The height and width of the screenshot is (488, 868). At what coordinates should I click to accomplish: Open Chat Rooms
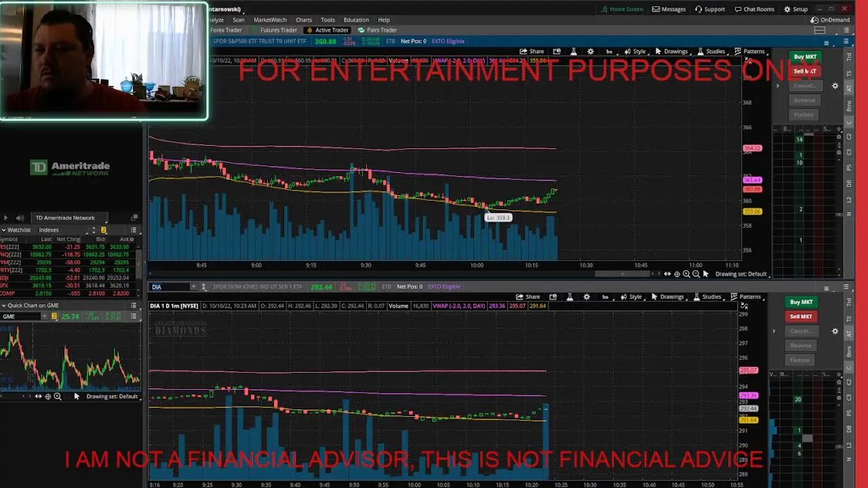754,9
